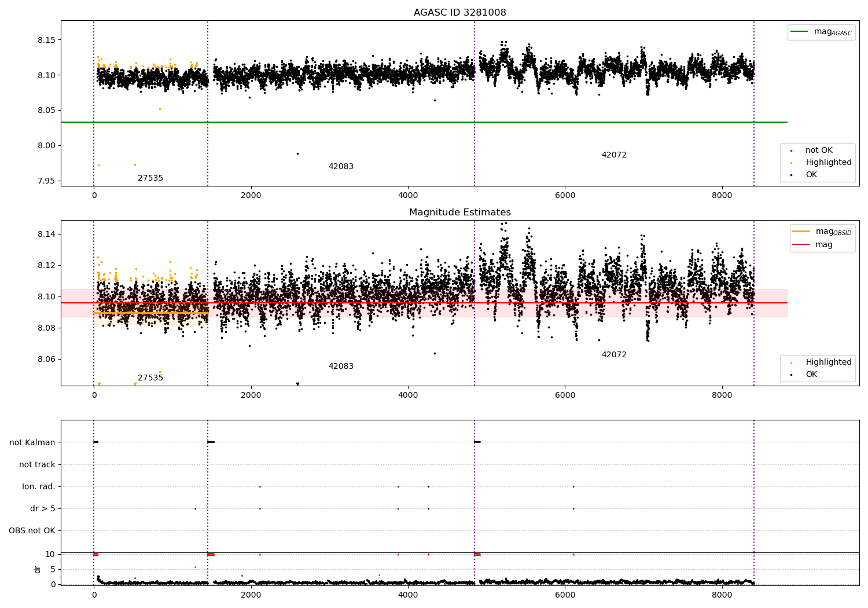This screenshot has height=608, width=868.
Task: Click x-axis tick 2000 under Magnitude Estimates plot
Action: [251, 395]
